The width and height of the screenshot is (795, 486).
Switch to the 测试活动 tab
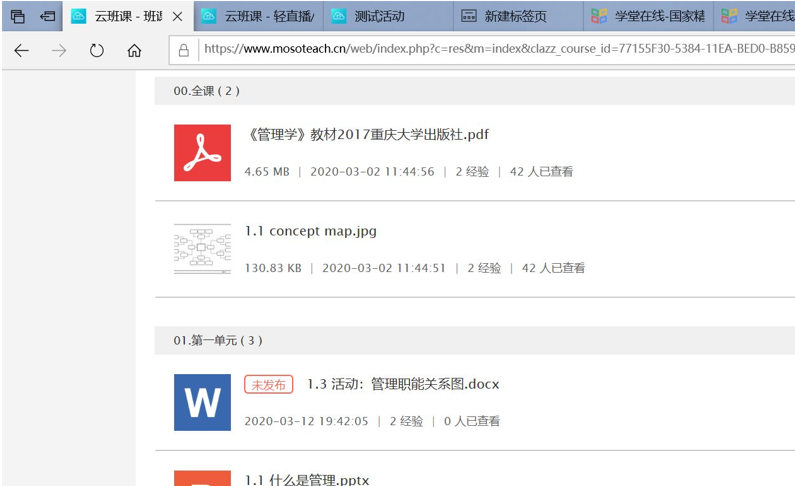(x=388, y=16)
